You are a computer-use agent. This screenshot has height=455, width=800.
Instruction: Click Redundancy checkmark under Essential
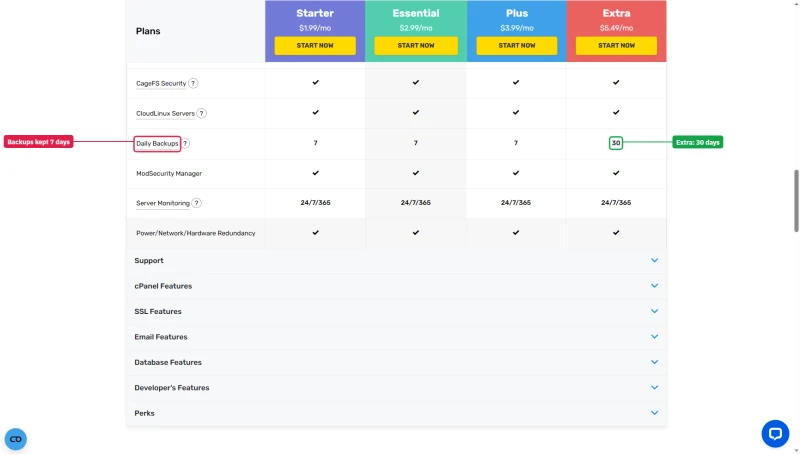pyautogui.click(x=416, y=233)
